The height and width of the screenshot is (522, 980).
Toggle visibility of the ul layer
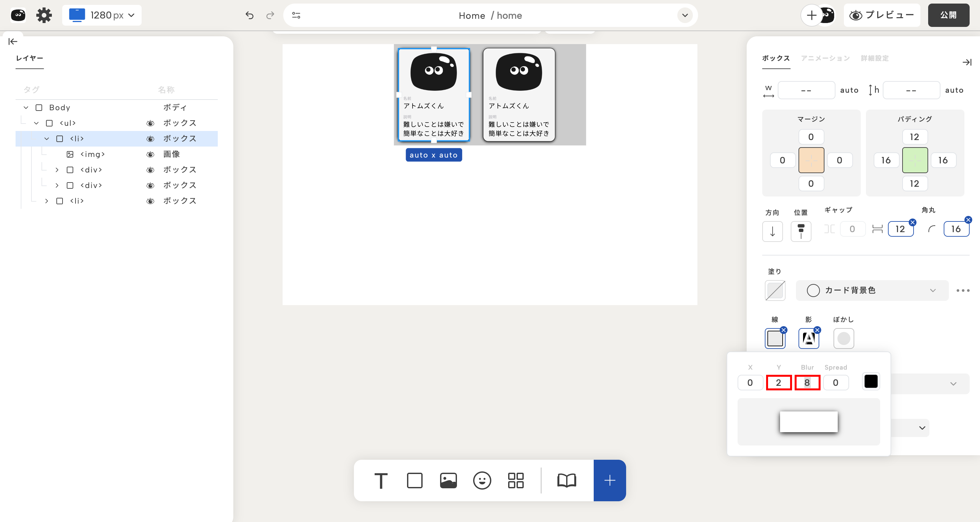150,123
